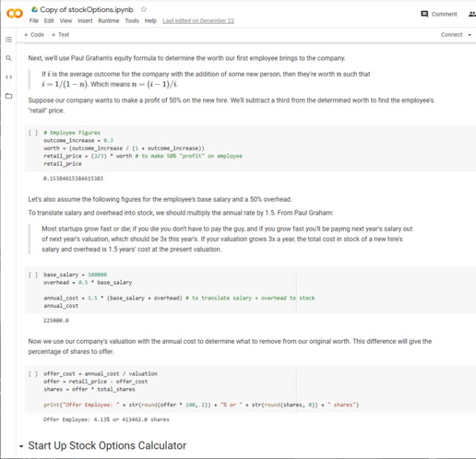Open the find and replace search panel
Screen dimensions: 476x459
9,58
